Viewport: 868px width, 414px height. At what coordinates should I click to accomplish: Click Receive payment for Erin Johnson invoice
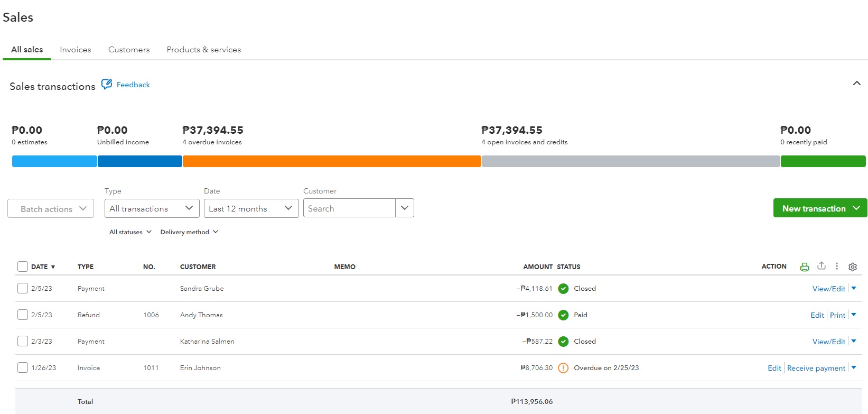816,368
